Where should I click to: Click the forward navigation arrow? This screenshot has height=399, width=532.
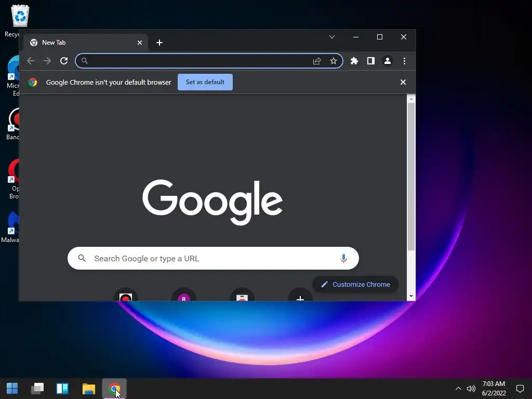(x=47, y=61)
